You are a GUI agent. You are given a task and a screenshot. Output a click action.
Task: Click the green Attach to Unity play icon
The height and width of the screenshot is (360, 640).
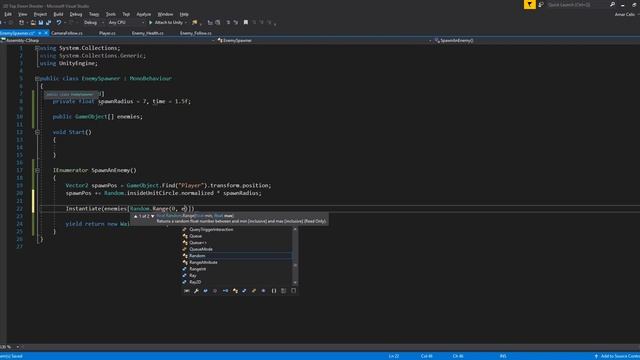tap(151, 22)
